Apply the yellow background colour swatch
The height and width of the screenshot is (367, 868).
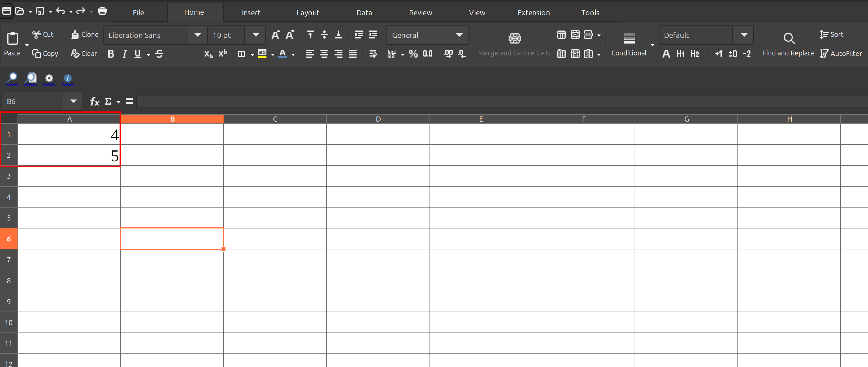pos(262,54)
